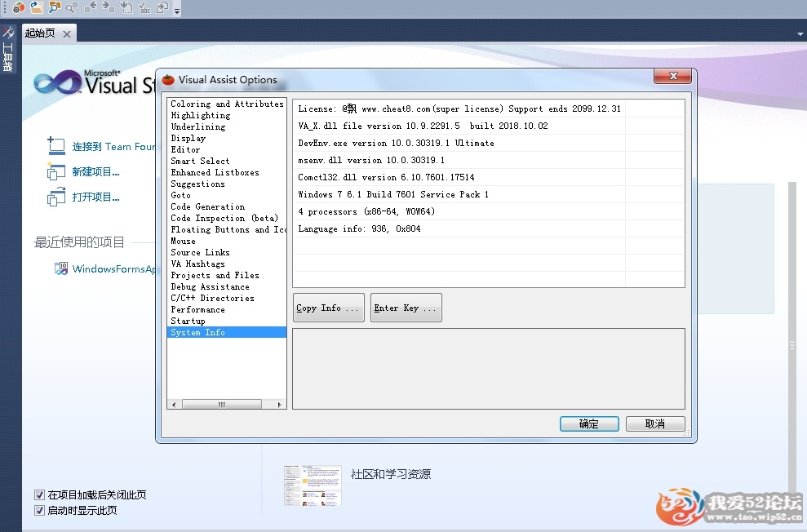Screen dimensions: 807x532
Task: Select the Startup category
Action: (x=227, y=321)
